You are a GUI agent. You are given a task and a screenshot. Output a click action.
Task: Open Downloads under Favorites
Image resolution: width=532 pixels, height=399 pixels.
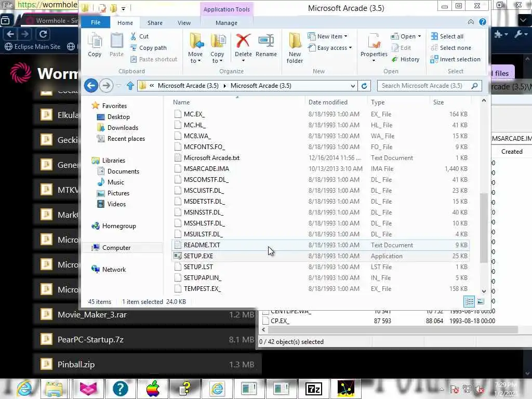coord(123,128)
